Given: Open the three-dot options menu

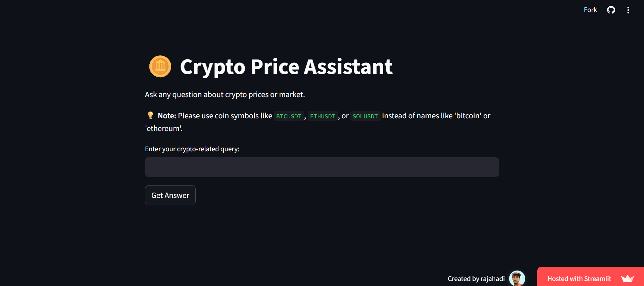Looking at the screenshot, I should pyautogui.click(x=628, y=10).
